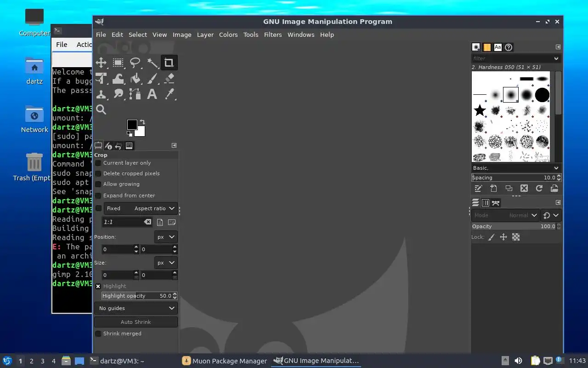
Task: Select the Zoom magnifier tool
Action: 101,109
